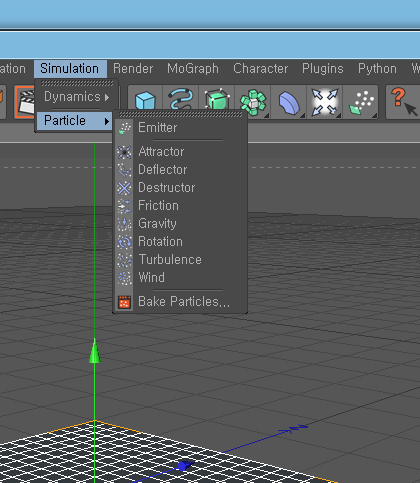The height and width of the screenshot is (483, 420).
Task: Add a Gravity particle modifier
Action: 180,224
